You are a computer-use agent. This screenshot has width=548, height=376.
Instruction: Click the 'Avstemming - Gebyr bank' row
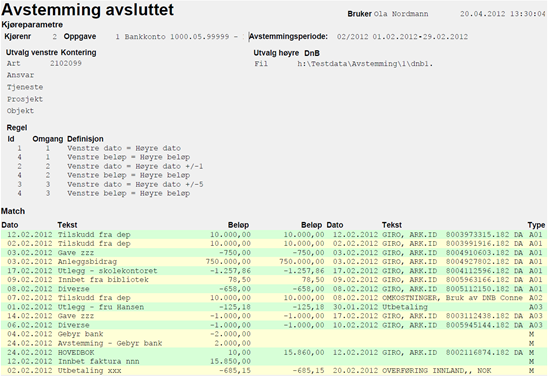click(x=274, y=343)
